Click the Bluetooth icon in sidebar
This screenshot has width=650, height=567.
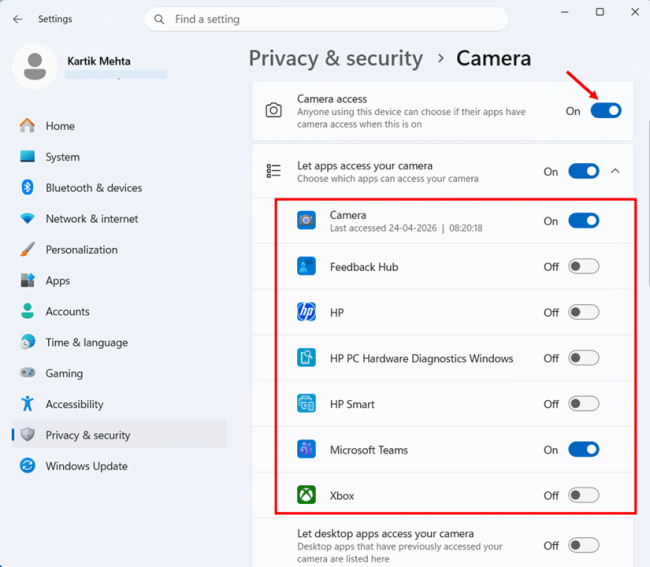point(27,187)
